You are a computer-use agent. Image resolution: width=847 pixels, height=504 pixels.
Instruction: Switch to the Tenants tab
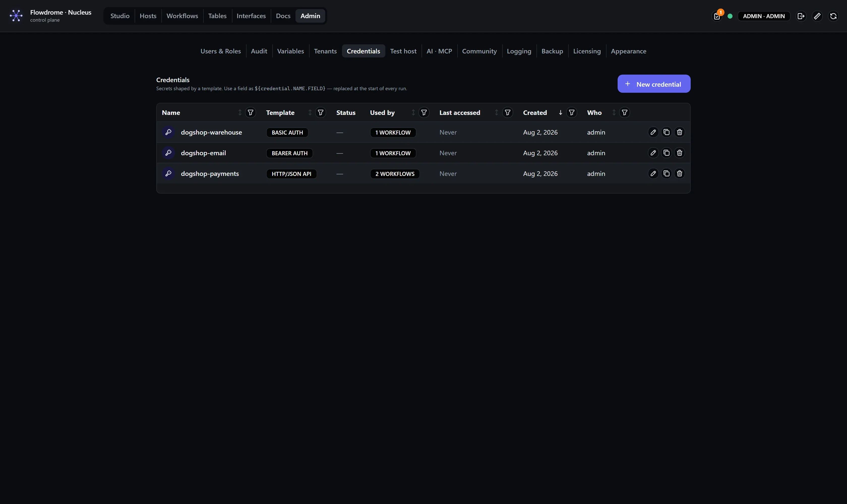[325, 51]
